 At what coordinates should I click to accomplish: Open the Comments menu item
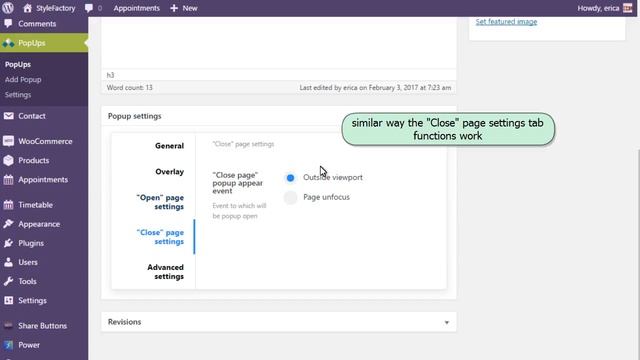point(37,24)
